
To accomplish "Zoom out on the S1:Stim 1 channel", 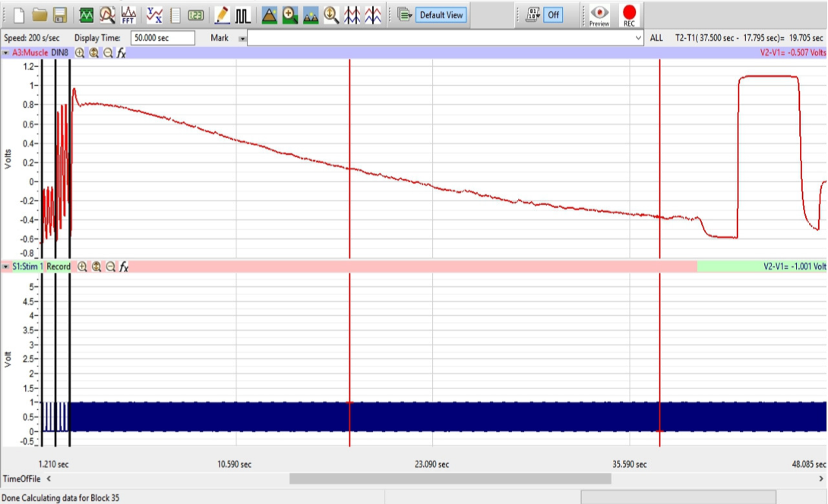I will coord(111,266).
